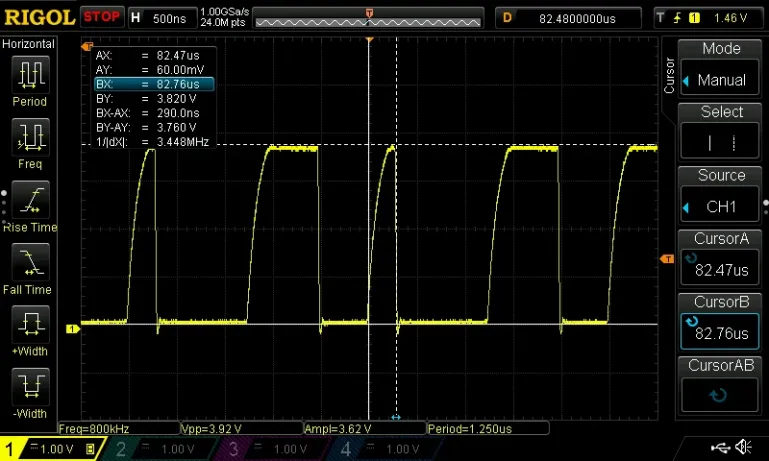Toggle channel 3 on
769x461 pixels.
(x=272, y=449)
